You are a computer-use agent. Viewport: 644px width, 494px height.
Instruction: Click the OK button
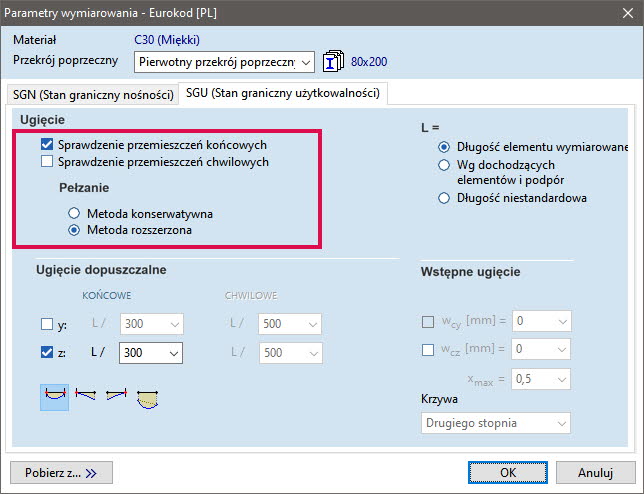506,471
